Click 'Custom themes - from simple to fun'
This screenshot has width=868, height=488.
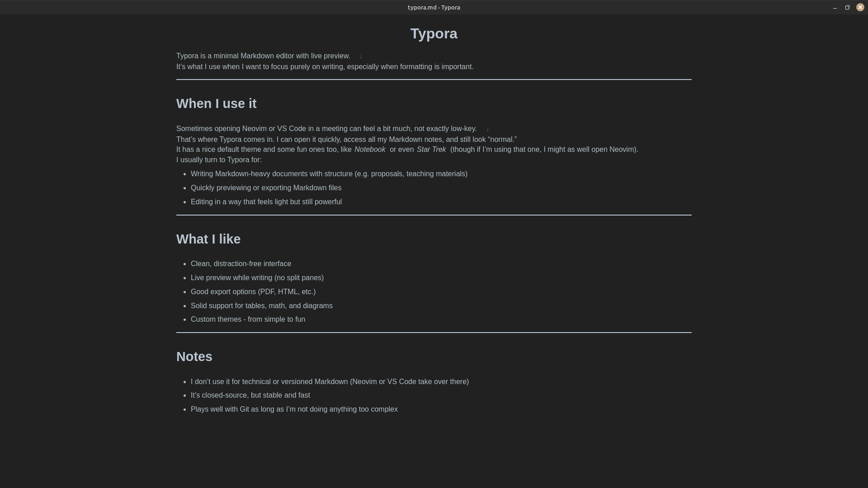(x=248, y=319)
